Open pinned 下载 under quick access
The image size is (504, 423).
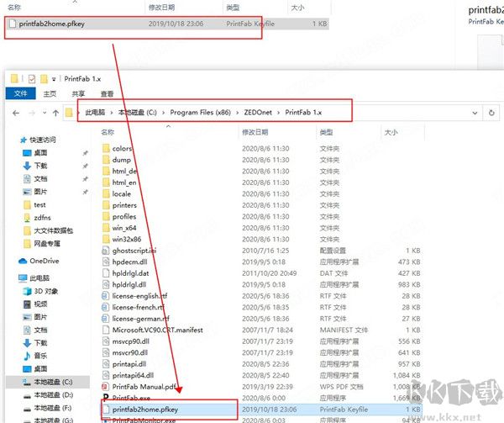40,166
